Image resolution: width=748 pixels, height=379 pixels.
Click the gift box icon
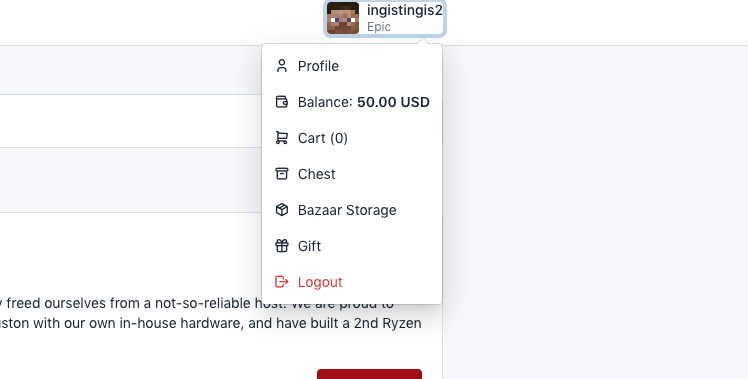pos(281,246)
